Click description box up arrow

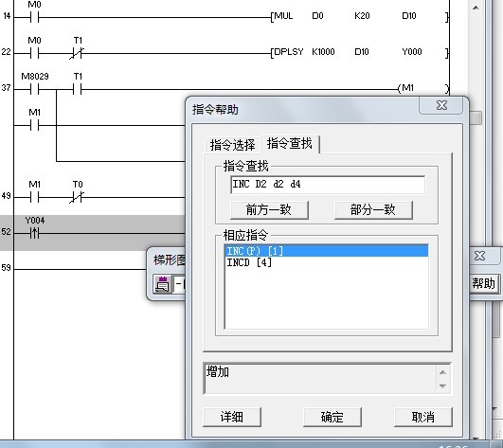(442, 372)
